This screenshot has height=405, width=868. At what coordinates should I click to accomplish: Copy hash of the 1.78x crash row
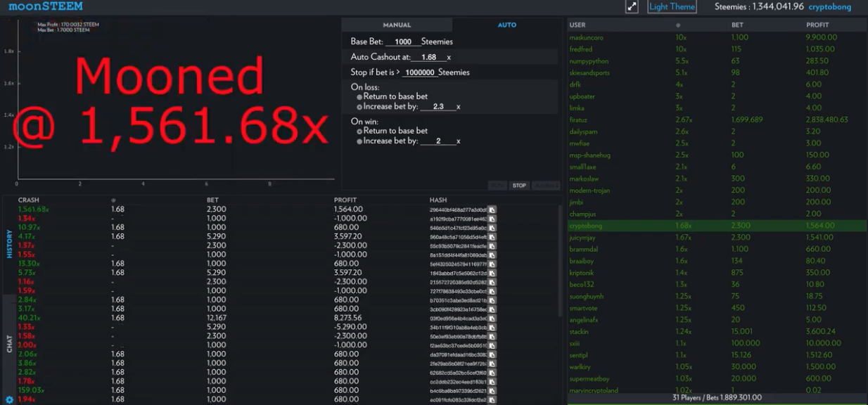[x=492, y=381]
